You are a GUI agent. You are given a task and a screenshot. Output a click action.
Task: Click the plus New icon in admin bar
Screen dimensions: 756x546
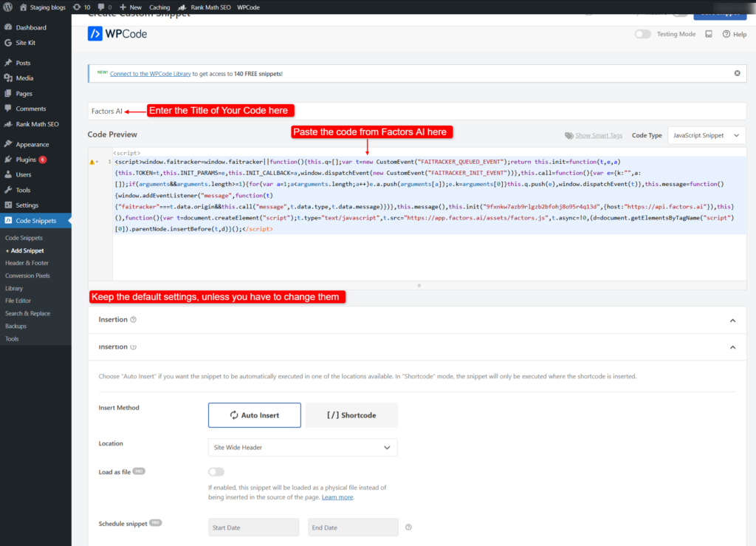(123, 7)
